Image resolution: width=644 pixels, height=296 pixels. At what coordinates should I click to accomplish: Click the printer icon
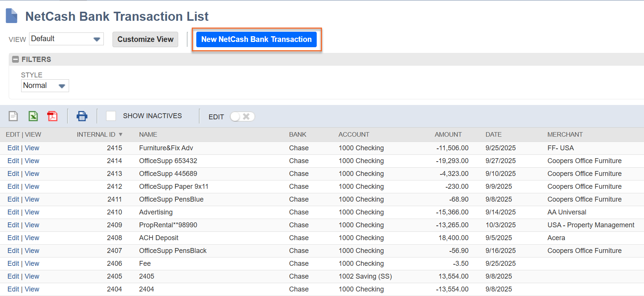tap(82, 116)
